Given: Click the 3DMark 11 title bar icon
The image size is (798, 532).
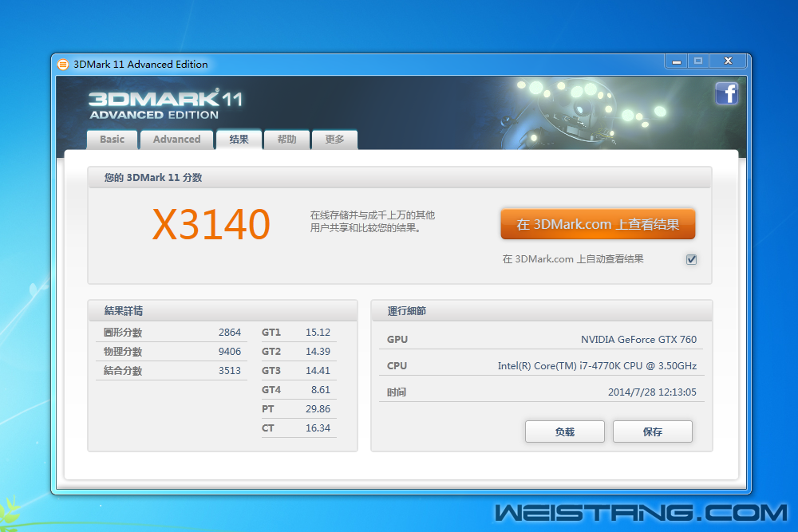Looking at the screenshot, I should click(63, 65).
